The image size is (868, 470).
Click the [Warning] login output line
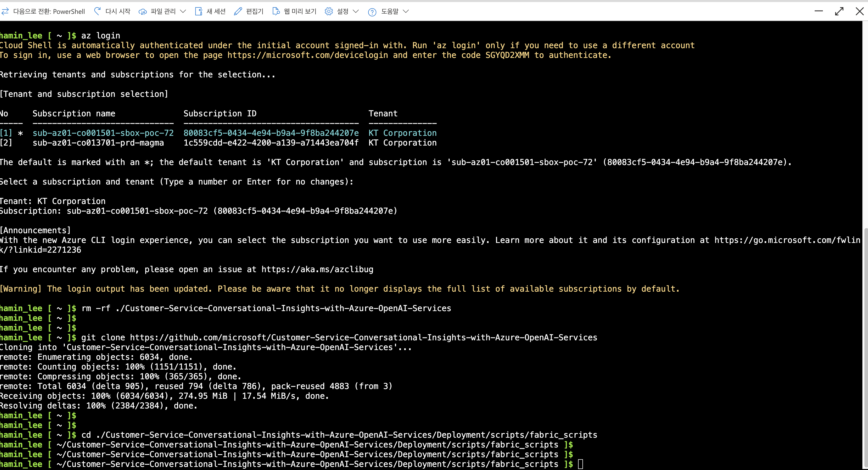coord(340,289)
